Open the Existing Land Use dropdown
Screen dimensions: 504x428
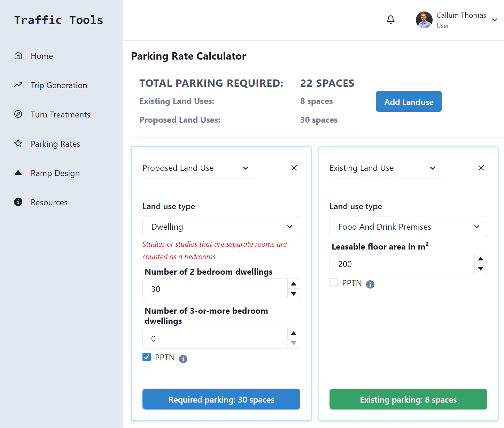point(386,168)
